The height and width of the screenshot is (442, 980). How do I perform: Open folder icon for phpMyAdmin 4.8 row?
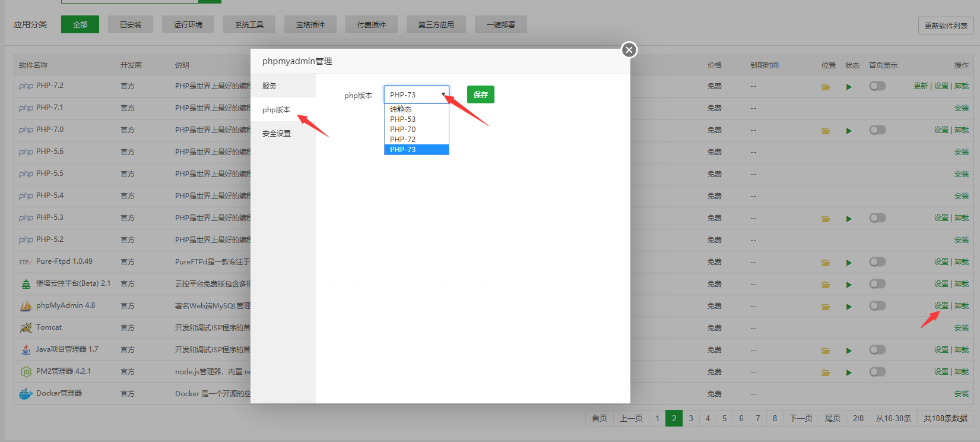(826, 307)
